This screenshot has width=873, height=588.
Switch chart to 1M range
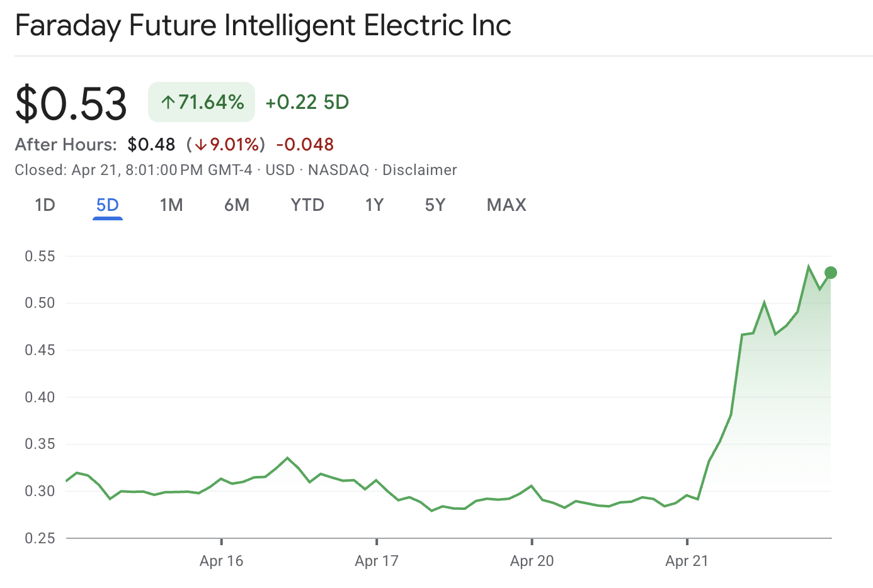(x=171, y=205)
